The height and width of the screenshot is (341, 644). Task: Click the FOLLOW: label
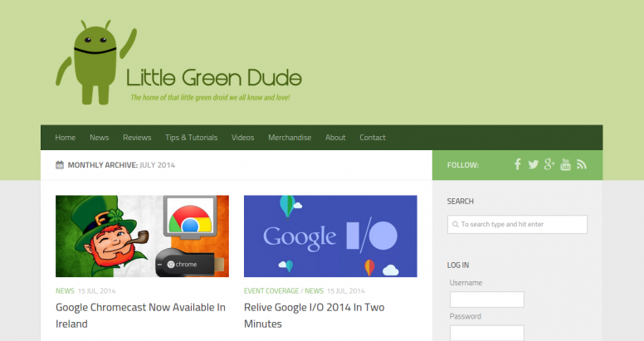coord(463,165)
